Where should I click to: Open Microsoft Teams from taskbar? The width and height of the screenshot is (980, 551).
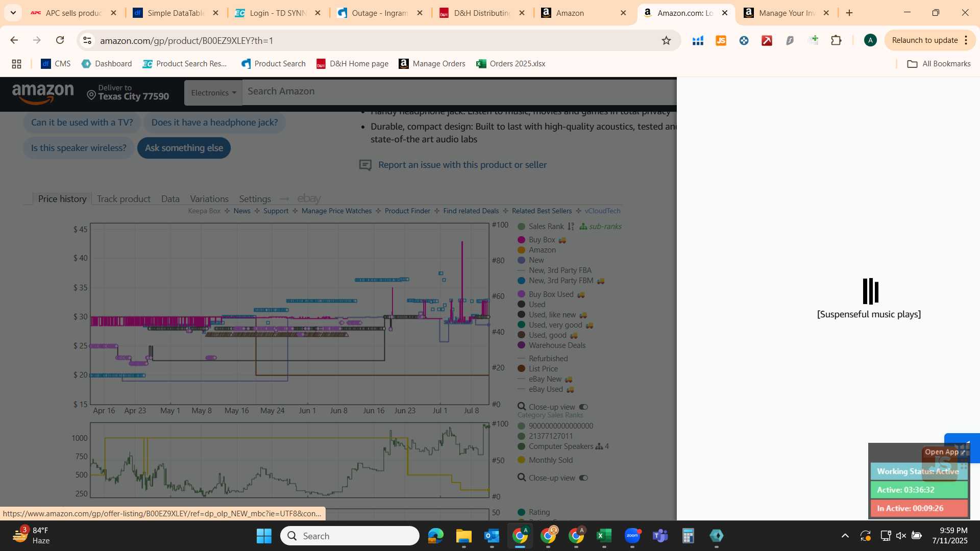(x=660, y=536)
